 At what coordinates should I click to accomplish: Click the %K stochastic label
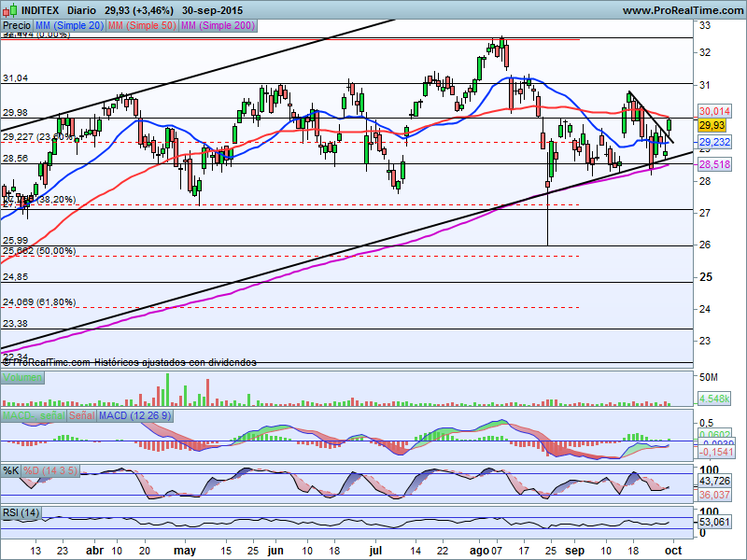(x=11, y=471)
